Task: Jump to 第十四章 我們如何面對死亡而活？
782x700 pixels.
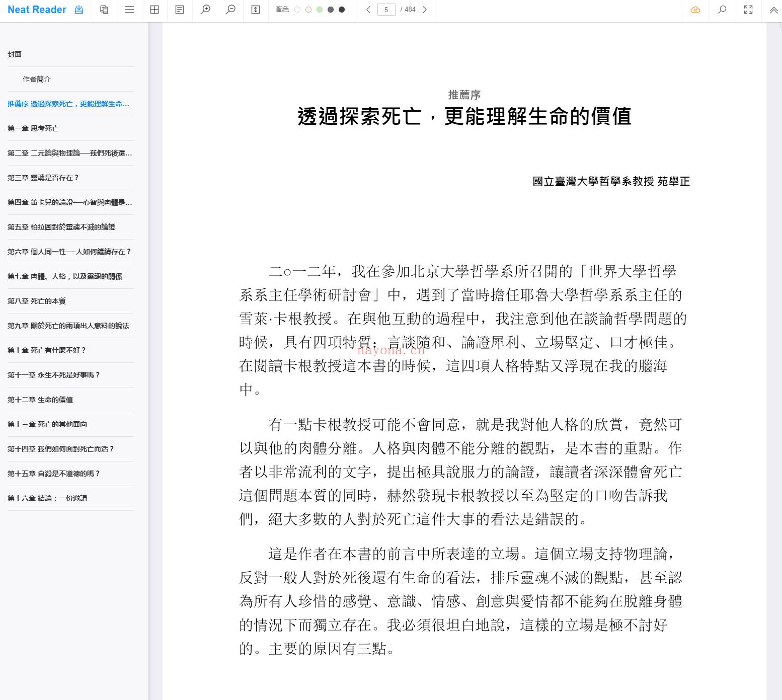Action: (71, 449)
